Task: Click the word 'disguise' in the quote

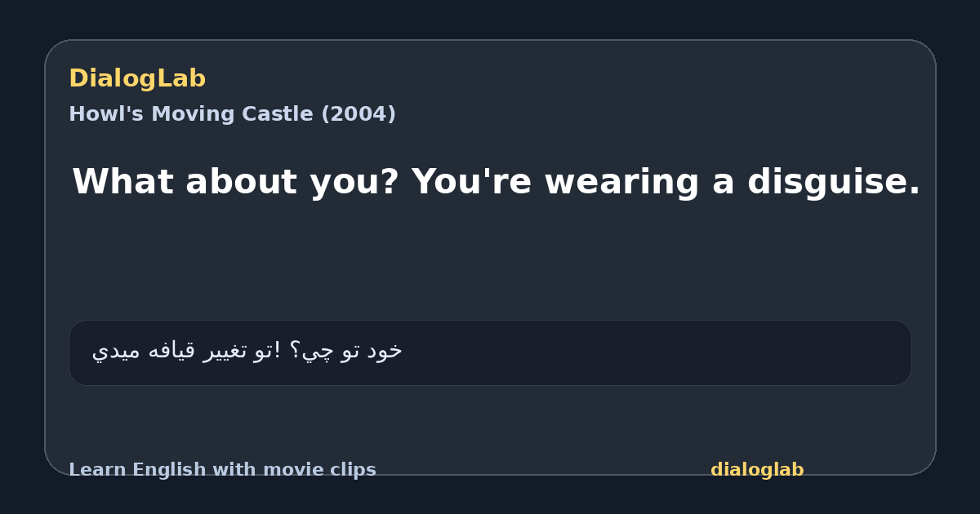Action: tap(833, 183)
